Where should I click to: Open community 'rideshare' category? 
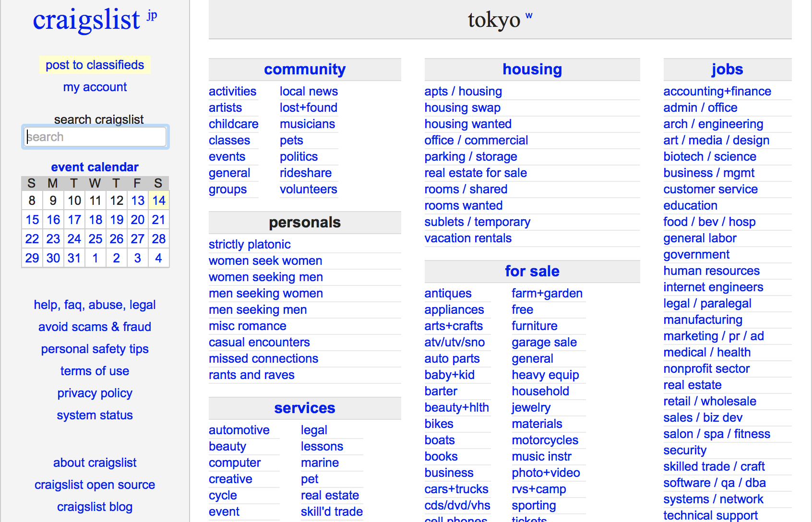tap(306, 173)
